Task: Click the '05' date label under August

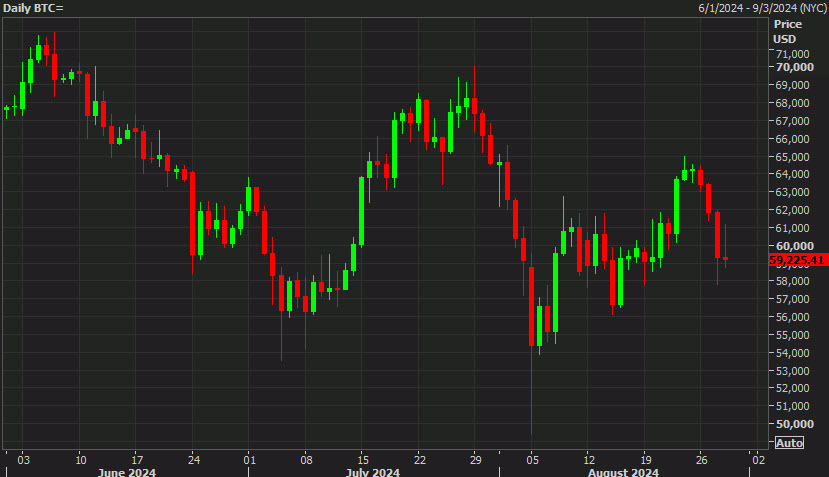Action: [x=532, y=460]
